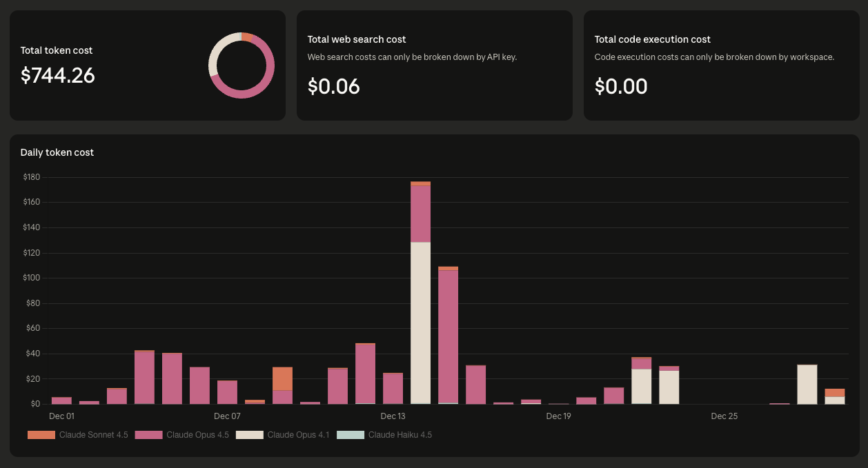868x468 pixels.
Task: Click the $0.06 web search cost value
Action: coord(334,86)
